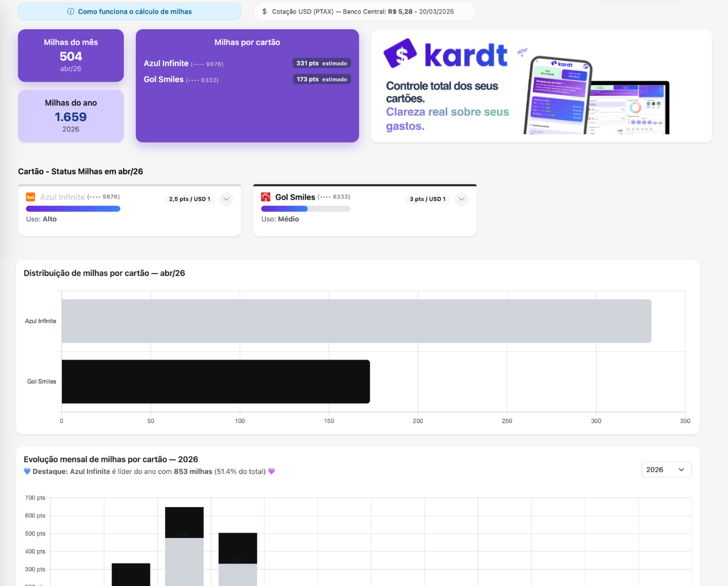This screenshot has width=728, height=586.
Task: Click the kardt dollar-card logo in banner
Action: [x=400, y=55]
